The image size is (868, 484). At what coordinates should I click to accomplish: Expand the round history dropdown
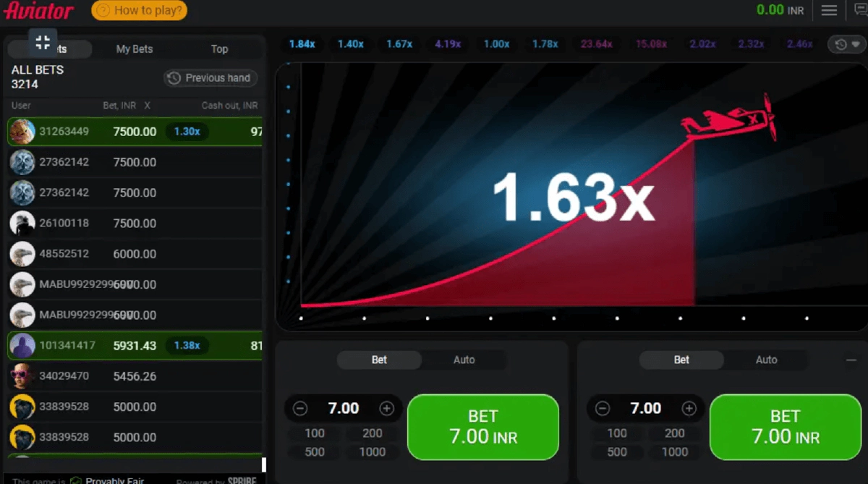846,44
